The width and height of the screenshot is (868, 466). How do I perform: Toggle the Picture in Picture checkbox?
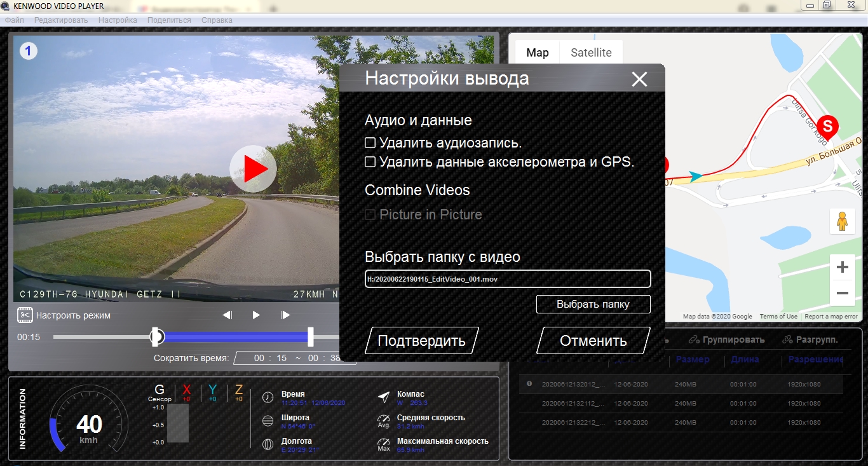coord(370,215)
